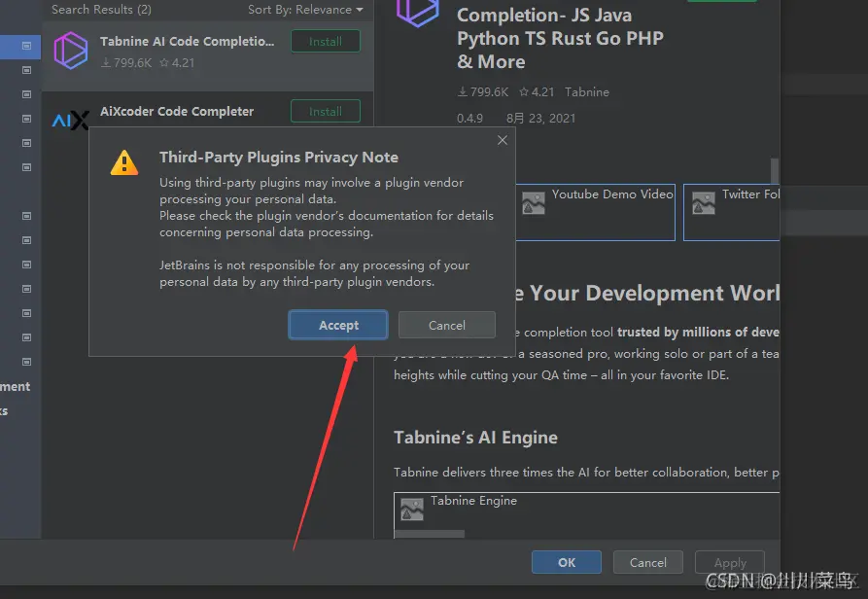Click the 799.6K download count in Tabnine result
Image resolution: width=868 pixels, height=599 pixels.
(x=126, y=62)
